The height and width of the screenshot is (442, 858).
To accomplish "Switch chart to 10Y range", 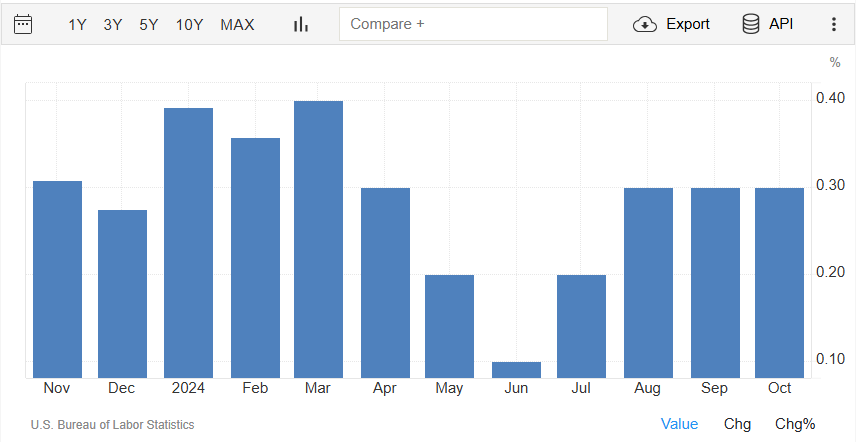I will pyautogui.click(x=189, y=25).
